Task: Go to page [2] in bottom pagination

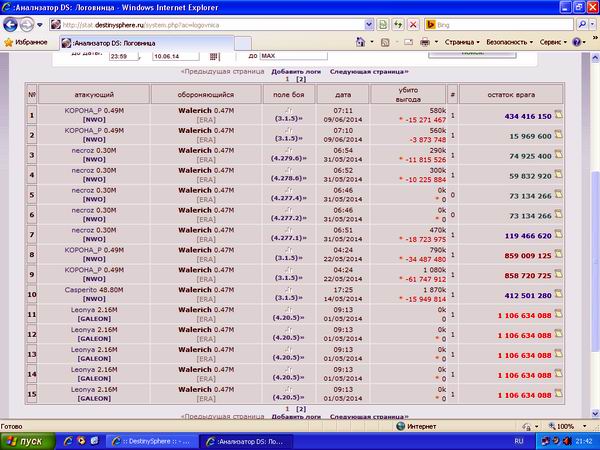Action: pos(301,409)
